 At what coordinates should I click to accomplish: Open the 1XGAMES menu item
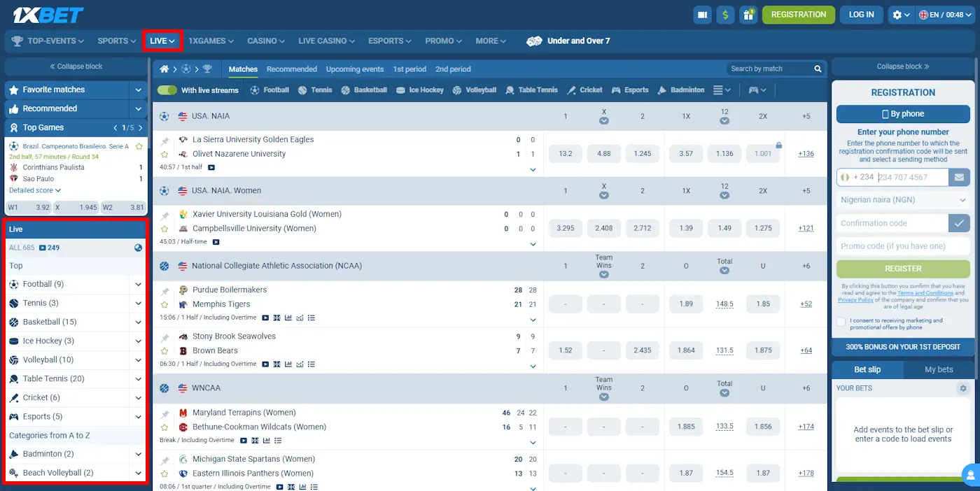[209, 41]
